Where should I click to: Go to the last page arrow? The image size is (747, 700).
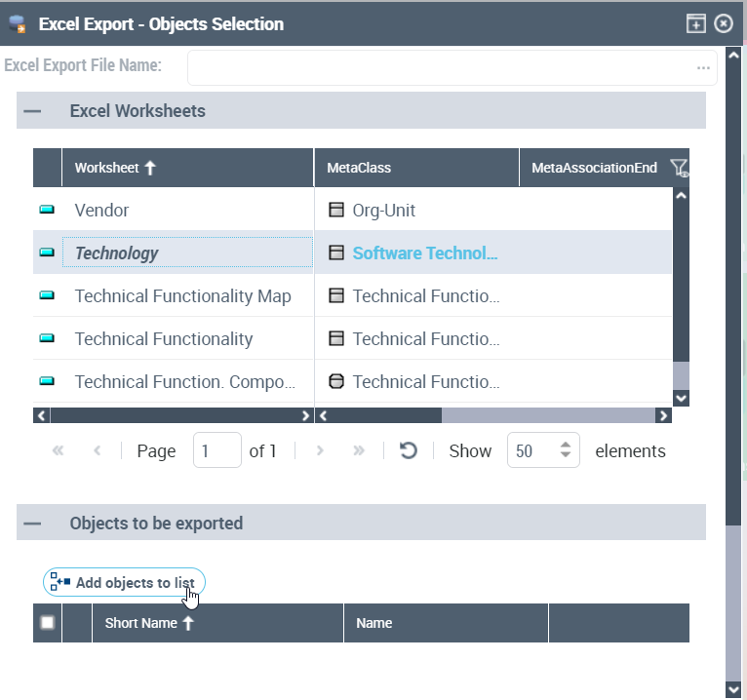pyautogui.click(x=359, y=450)
